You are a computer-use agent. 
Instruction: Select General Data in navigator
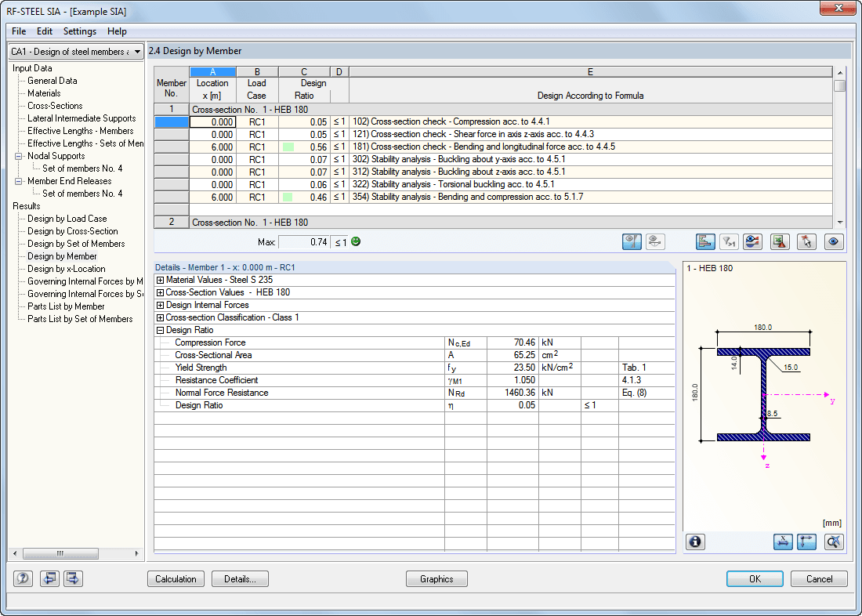pos(53,81)
